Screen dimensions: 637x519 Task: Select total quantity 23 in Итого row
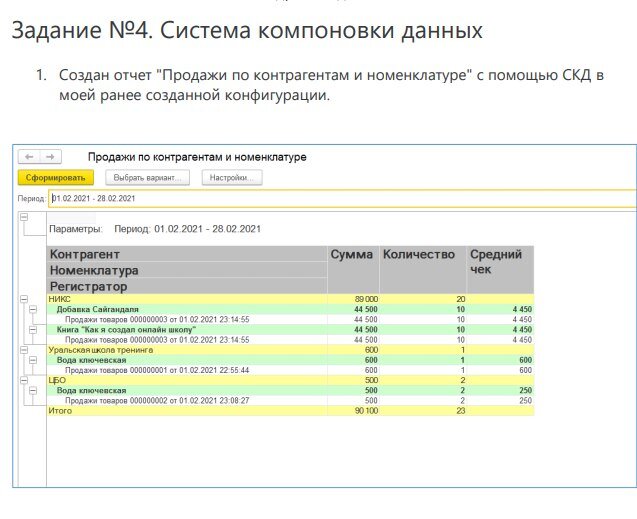[x=422, y=411]
